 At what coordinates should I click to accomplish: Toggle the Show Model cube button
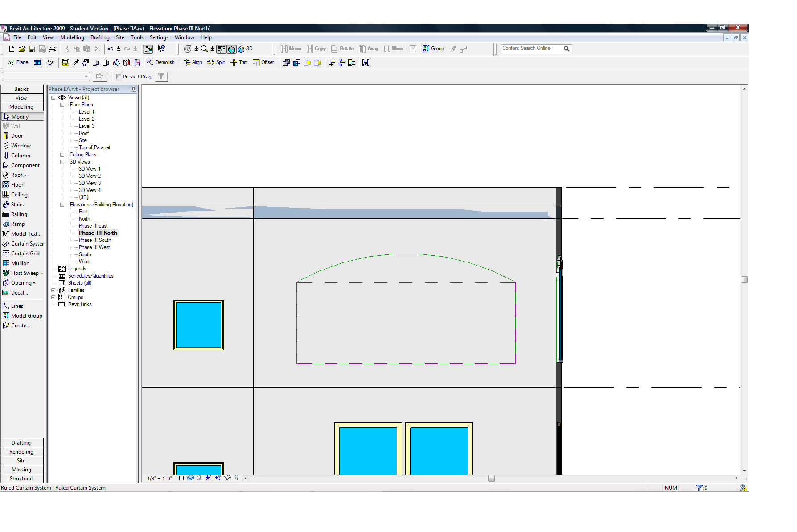click(x=231, y=49)
